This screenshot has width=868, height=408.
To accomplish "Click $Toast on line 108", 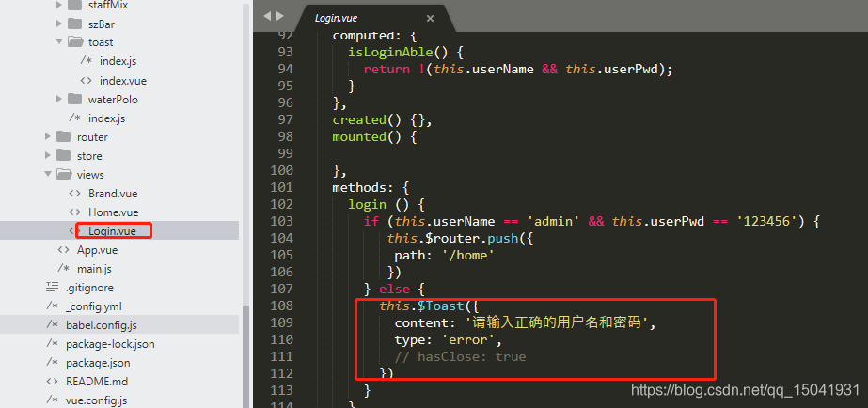I will point(441,306).
